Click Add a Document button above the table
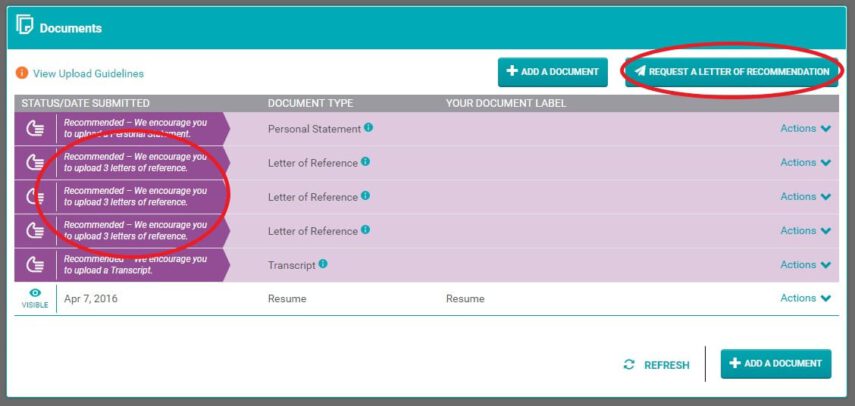855x406 pixels. coord(552,72)
